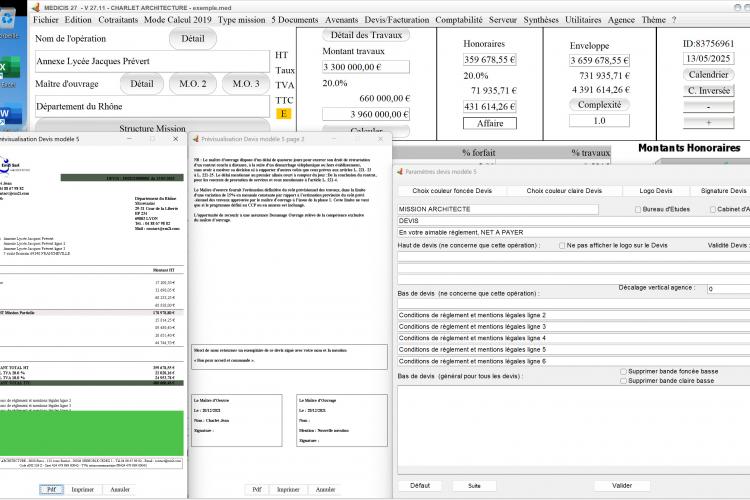Screen dimensions: 750x500
Task: Edit the NET A PAYER text field
Action: [574, 233]
